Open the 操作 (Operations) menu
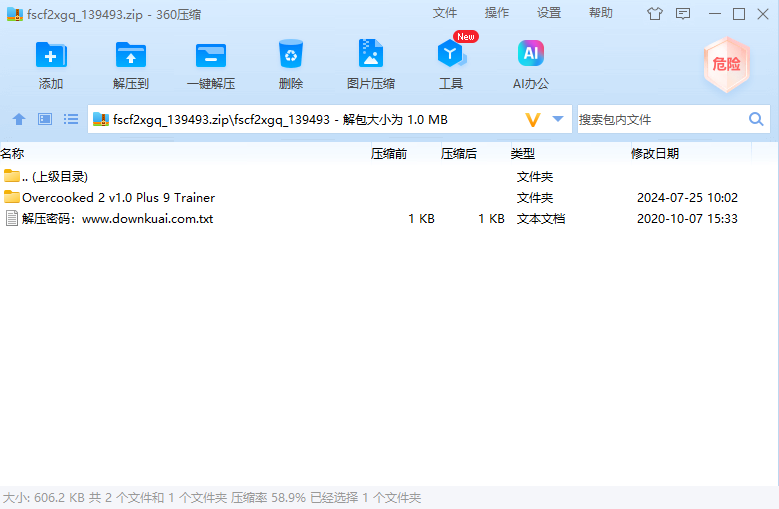 click(497, 13)
